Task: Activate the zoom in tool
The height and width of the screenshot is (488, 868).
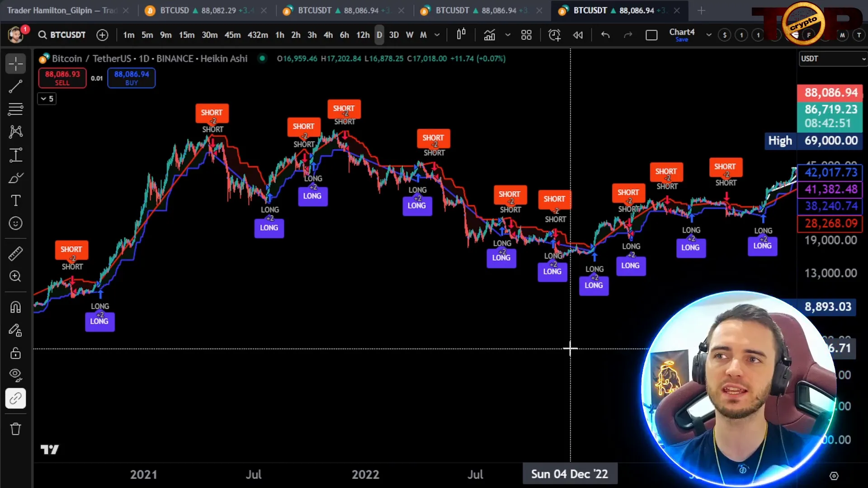Action: point(15,276)
